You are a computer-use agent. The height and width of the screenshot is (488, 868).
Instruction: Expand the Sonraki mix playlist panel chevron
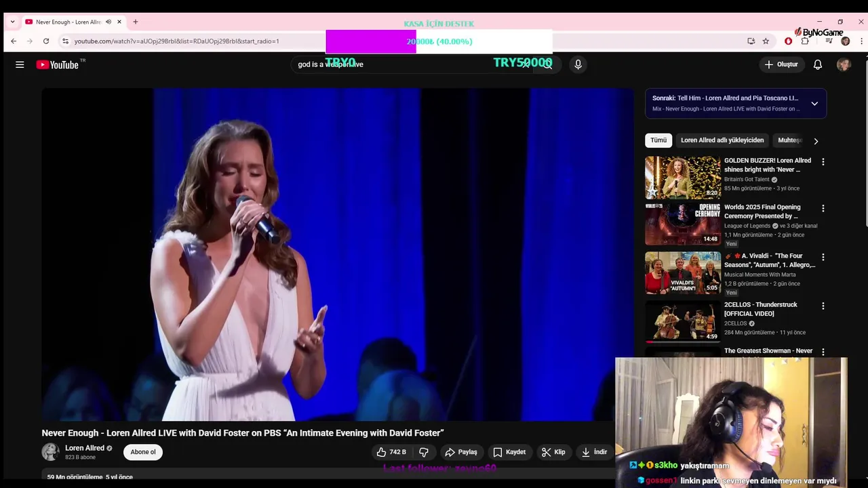(x=814, y=104)
